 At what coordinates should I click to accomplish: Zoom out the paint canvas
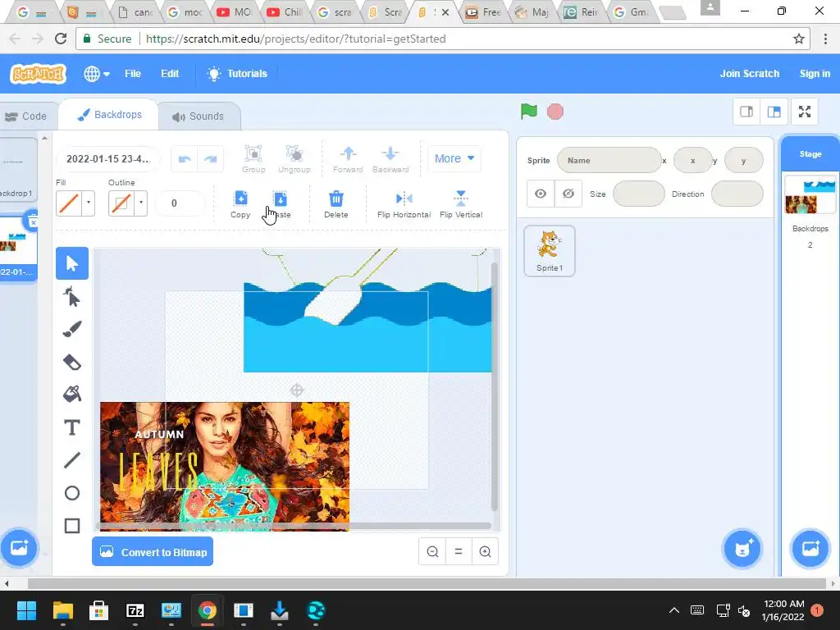pyautogui.click(x=432, y=552)
